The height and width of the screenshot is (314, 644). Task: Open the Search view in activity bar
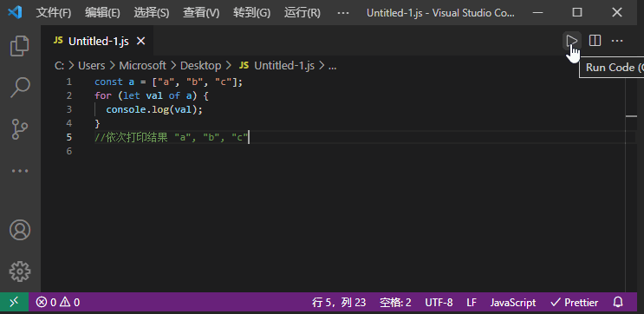[20, 87]
